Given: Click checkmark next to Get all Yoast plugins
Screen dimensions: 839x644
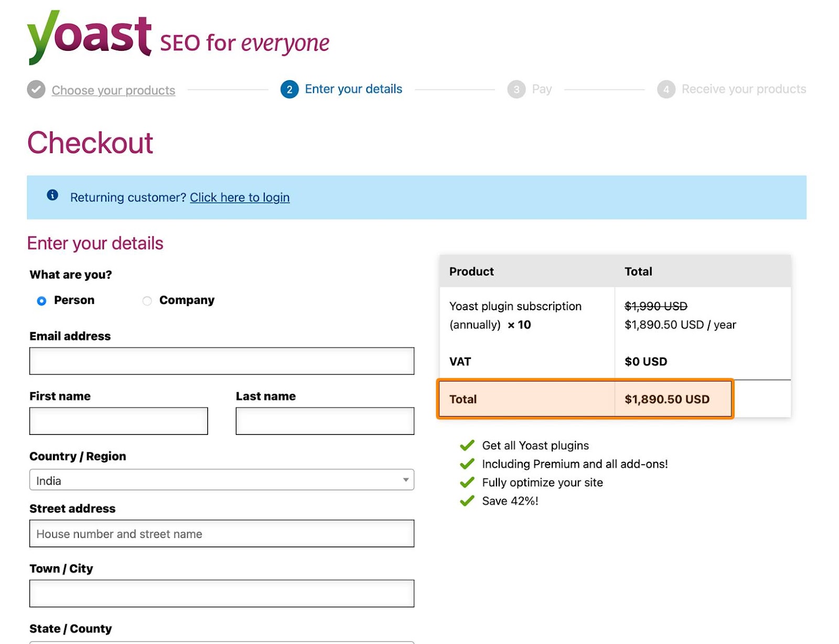Looking at the screenshot, I should [x=467, y=445].
